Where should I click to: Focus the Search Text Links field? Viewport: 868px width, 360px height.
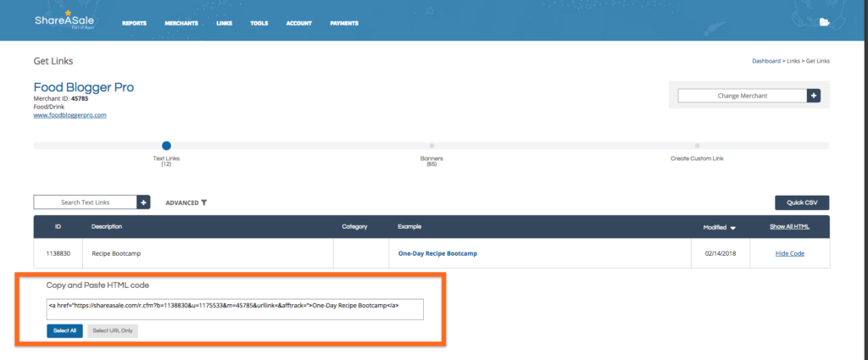(x=86, y=202)
